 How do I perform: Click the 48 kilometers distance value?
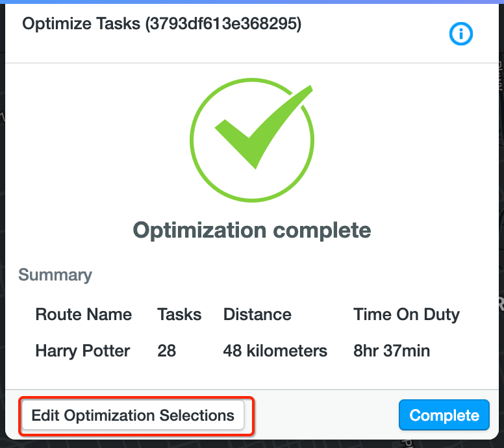(275, 351)
